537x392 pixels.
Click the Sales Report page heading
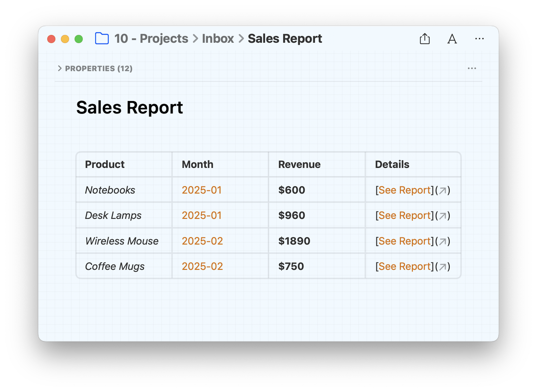(129, 108)
